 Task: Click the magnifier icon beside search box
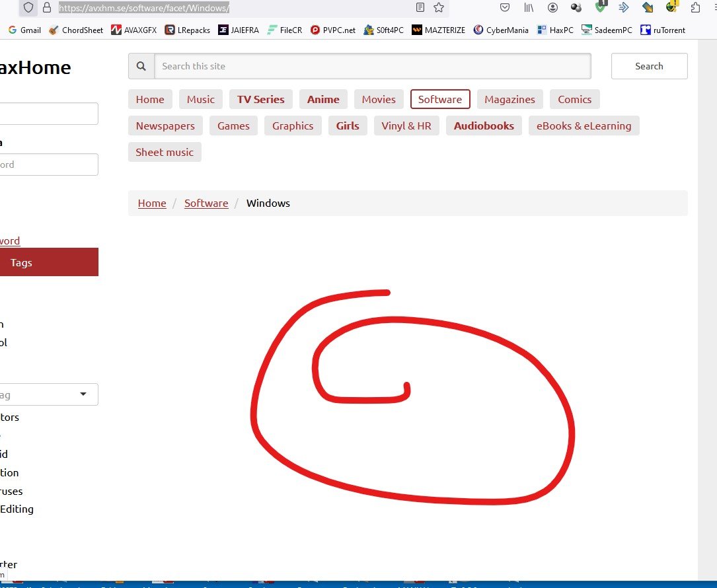click(x=141, y=66)
